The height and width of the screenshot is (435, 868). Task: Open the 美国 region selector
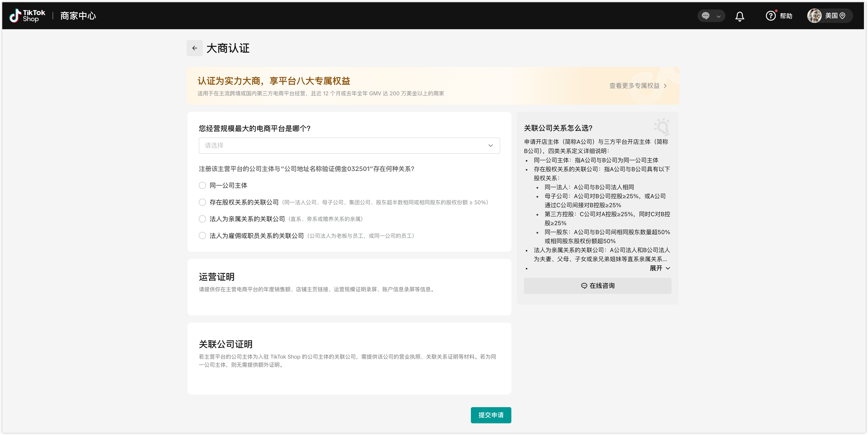(831, 16)
